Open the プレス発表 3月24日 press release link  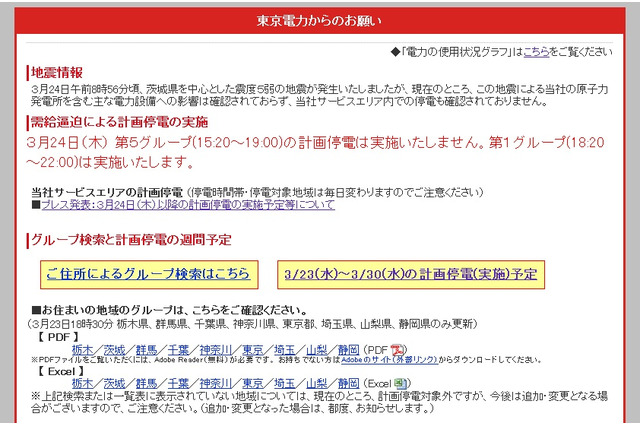click(x=188, y=205)
